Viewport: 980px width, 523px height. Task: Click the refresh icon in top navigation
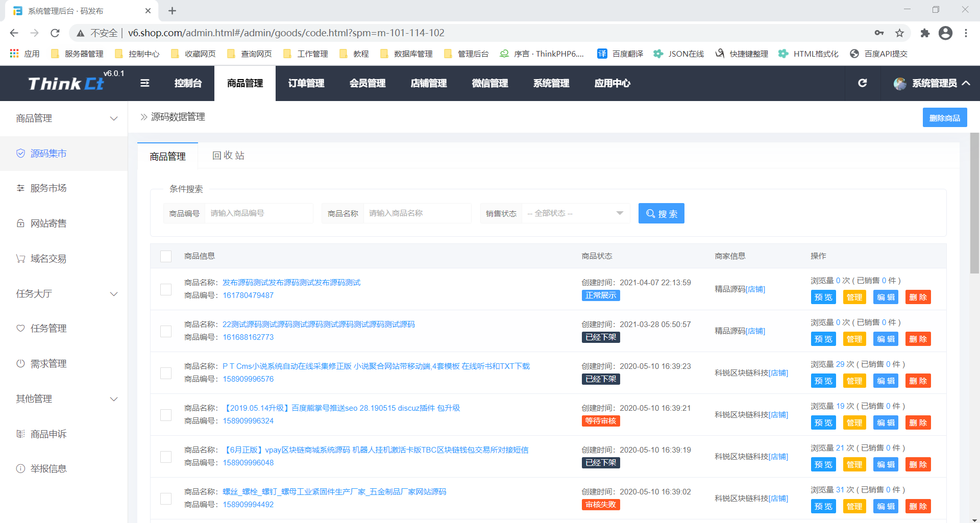[862, 83]
